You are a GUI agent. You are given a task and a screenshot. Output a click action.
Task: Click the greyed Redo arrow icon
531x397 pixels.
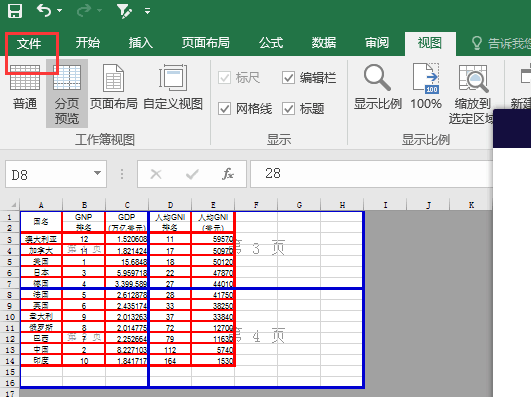pyautogui.click(x=84, y=11)
